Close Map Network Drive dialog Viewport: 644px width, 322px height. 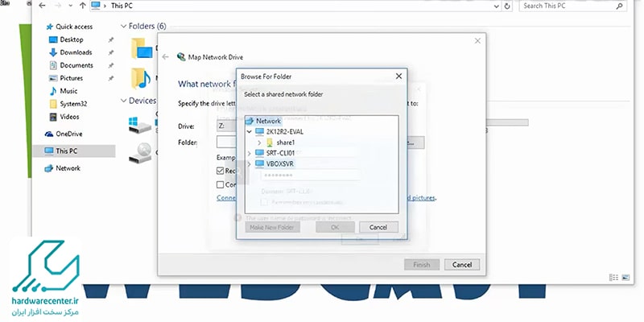point(477,41)
